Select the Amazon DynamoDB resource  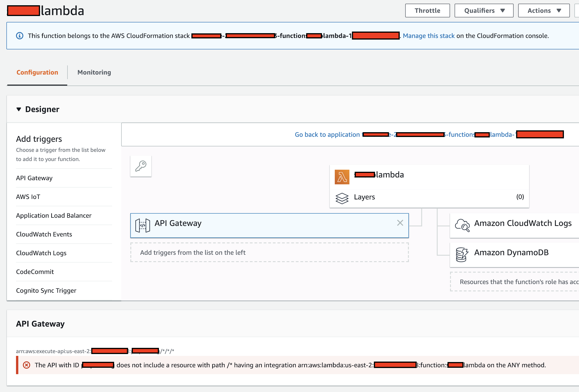(514, 255)
